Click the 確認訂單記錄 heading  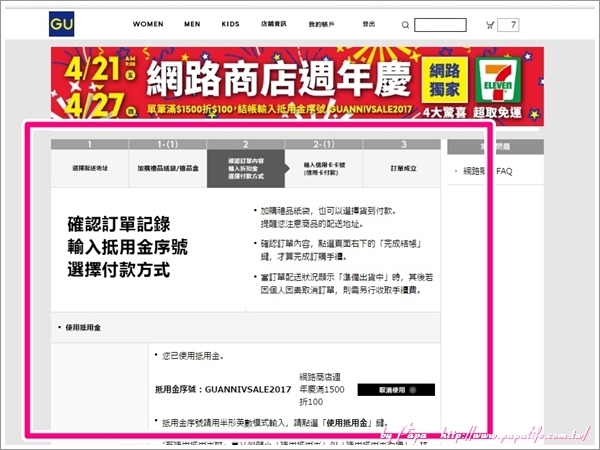119,224
